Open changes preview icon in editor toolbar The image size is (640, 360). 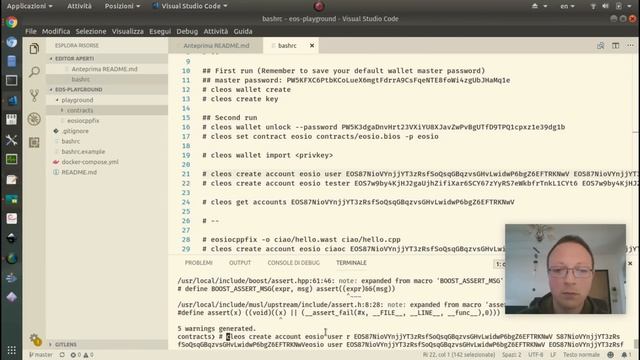[600, 45]
